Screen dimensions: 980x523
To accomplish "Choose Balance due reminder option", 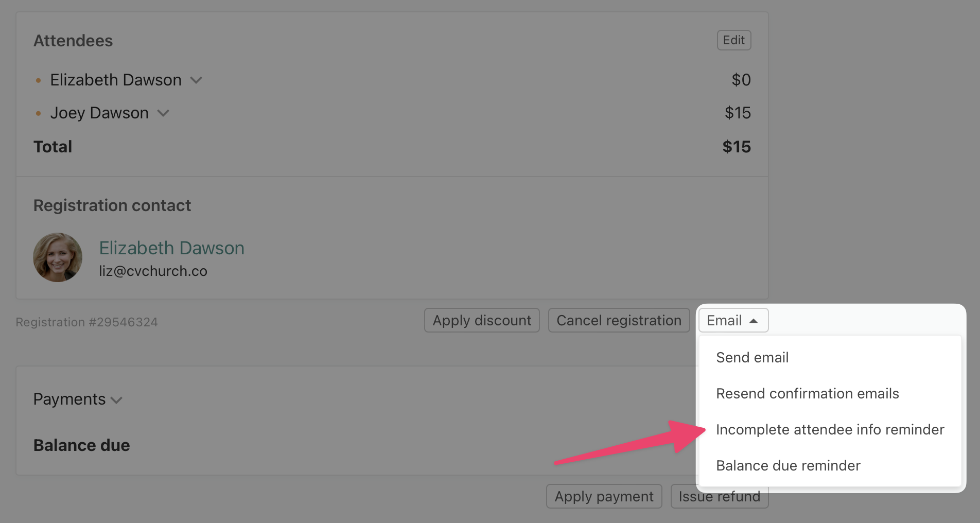I will (788, 465).
